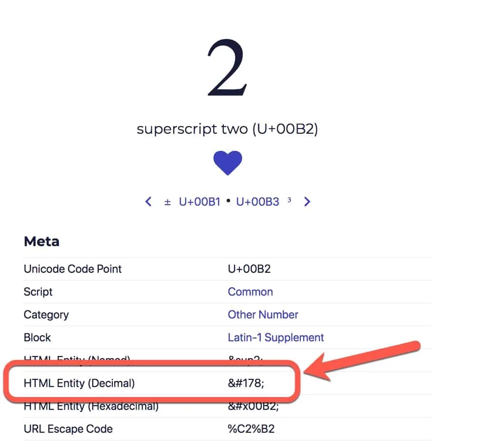485x448 pixels.
Task: Open the Other Number category link
Action: coord(263,315)
